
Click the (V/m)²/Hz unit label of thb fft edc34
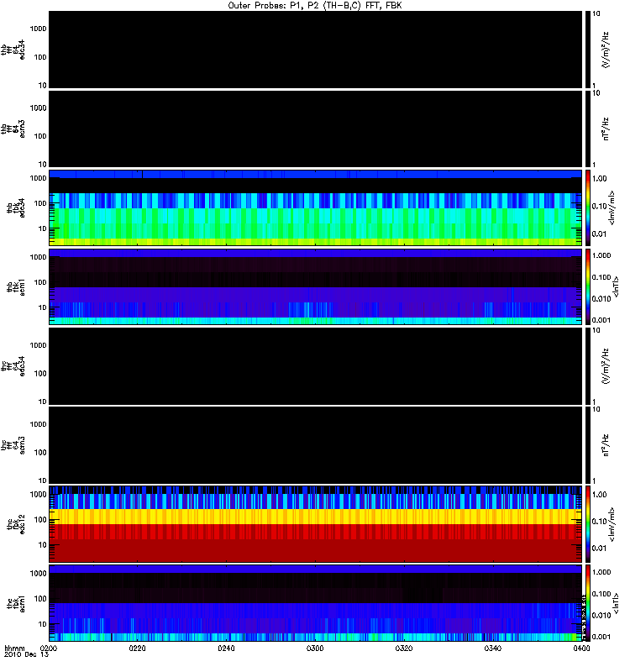605,50
